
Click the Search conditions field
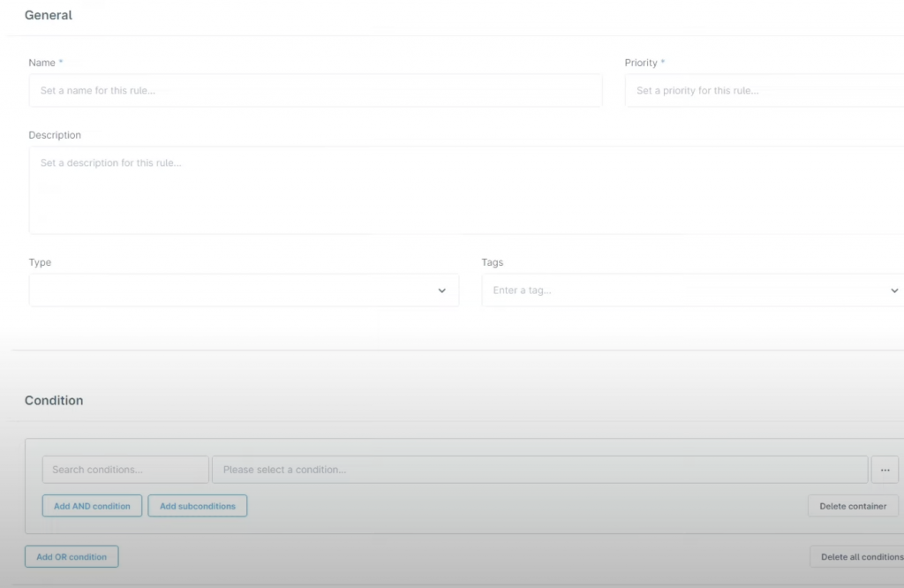pyautogui.click(x=124, y=469)
